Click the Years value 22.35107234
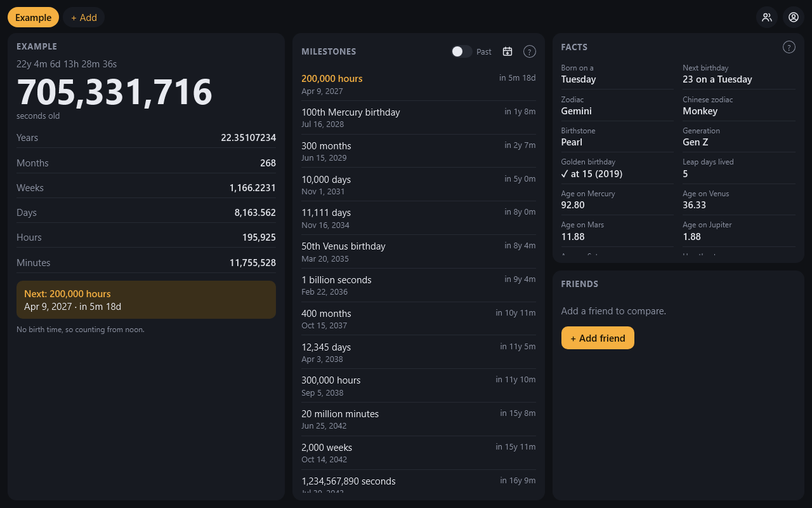This screenshot has height=508, width=812. [x=248, y=138]
